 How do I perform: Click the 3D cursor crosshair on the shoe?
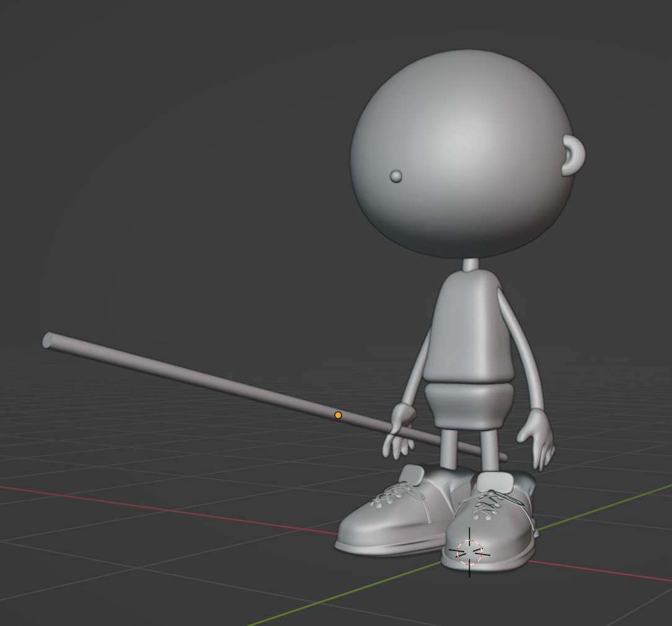(x=469, y=552)
